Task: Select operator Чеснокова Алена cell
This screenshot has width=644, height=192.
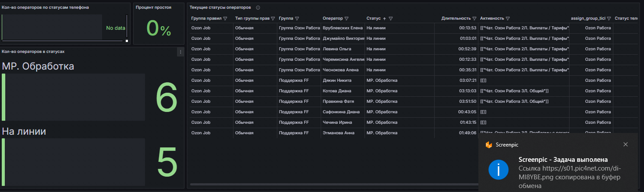Action: point(343,70)
